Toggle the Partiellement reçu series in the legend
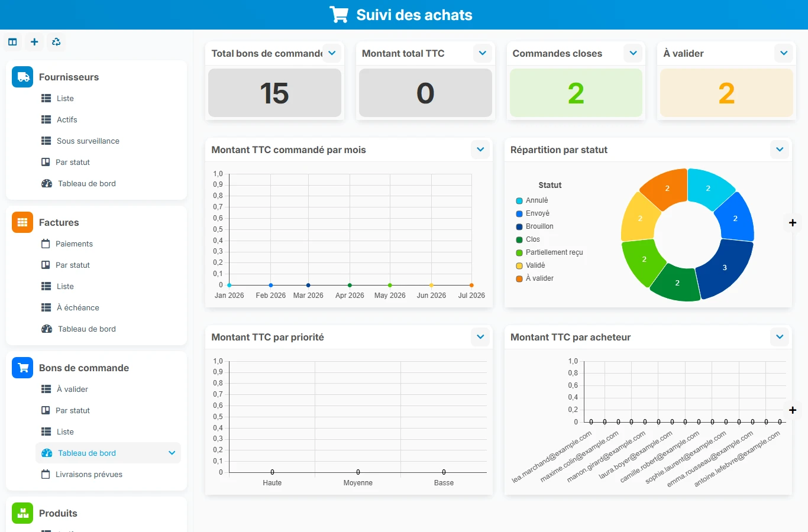The height and width of the screenshot is (532, 808). pos(550,253)
